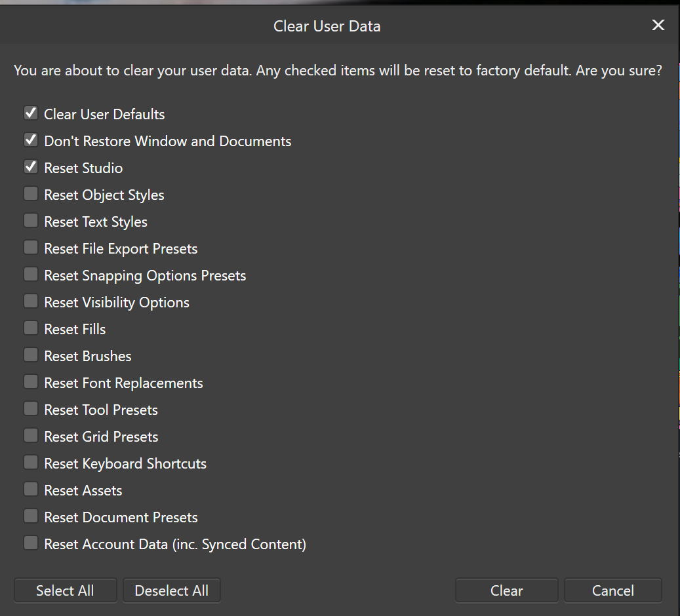Screen dimensions: 680x616
Task: Enable Reset Grid Presets
Action: click(31, 436)
